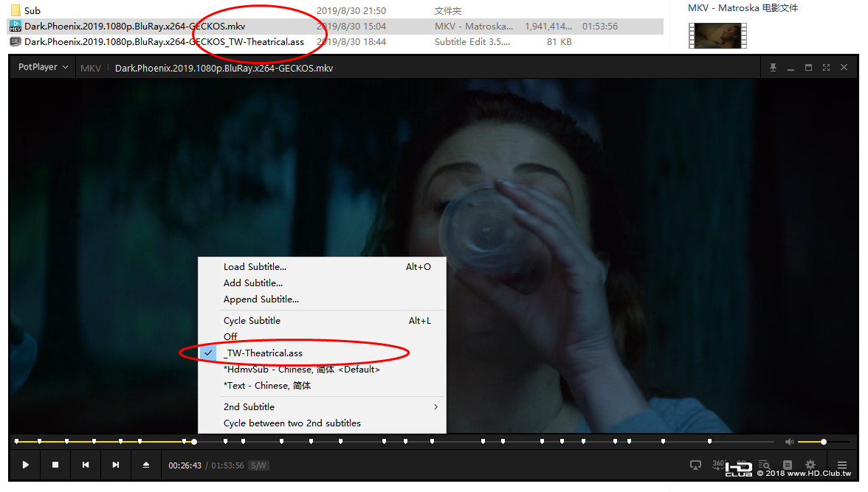Click the 81 KB file size cell

pyautogui.click(x=559, y=41)
